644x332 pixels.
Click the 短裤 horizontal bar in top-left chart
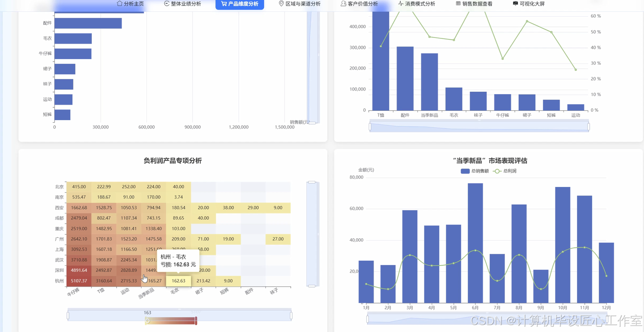point(62,115)
